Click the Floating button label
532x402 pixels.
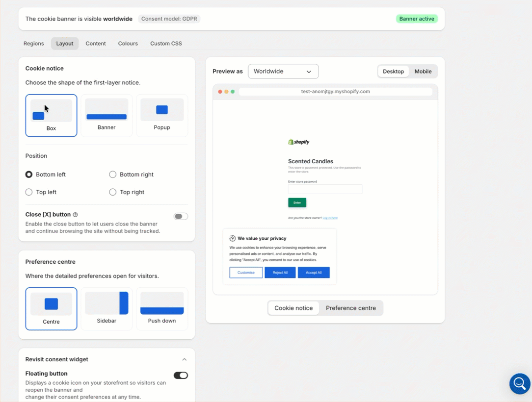click(x=47, y=374)
